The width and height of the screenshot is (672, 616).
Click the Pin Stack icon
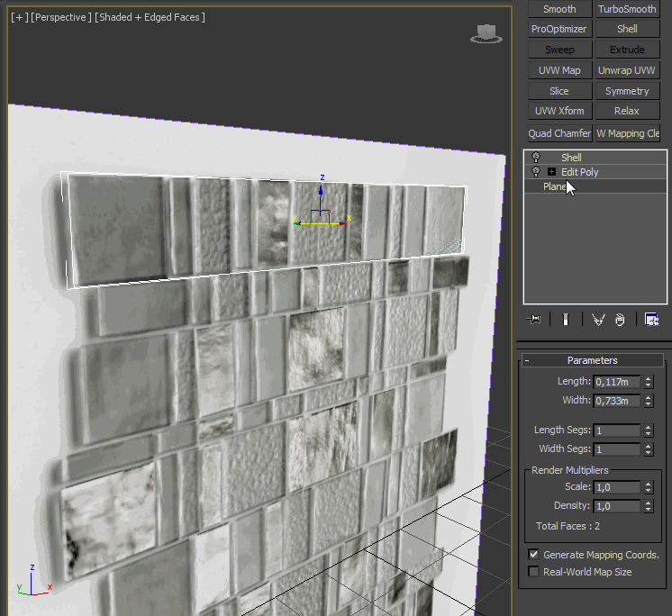coord(534,319)
